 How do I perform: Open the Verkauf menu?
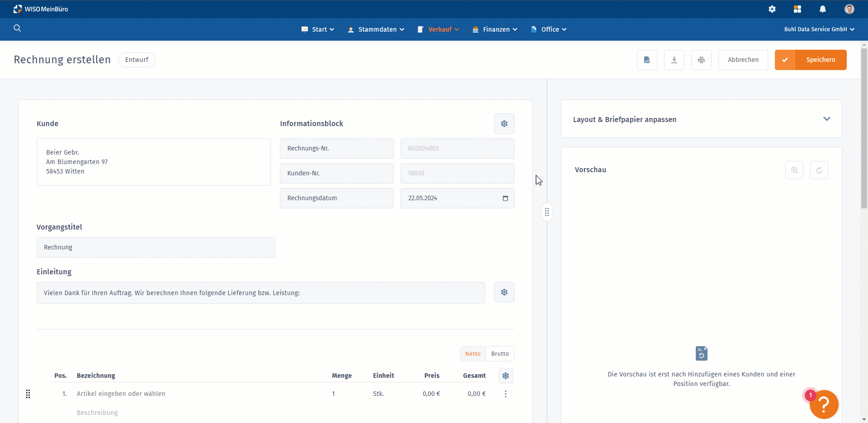point(439,29)
